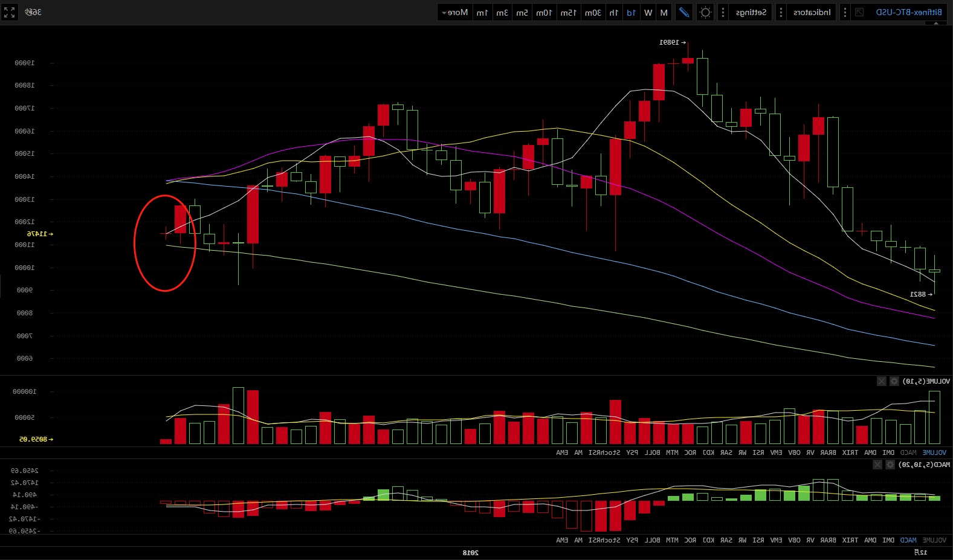Toggle the sun brightness theme icon
The image size is (953, 560).
(705, 12)
